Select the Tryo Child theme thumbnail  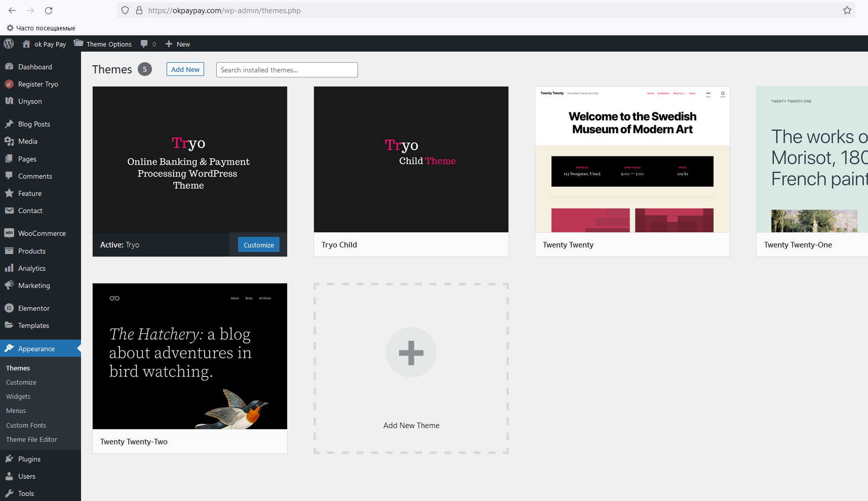click(x=411, y=159)
